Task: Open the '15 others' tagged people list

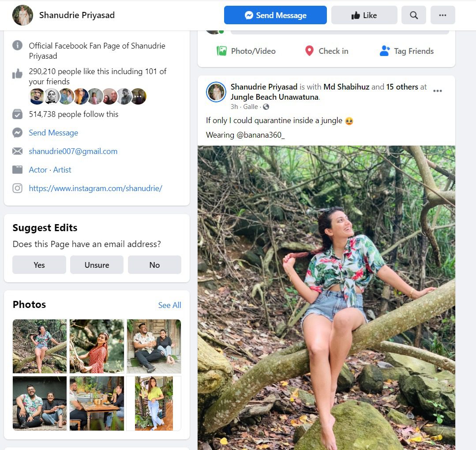Action: [x=402, y=87]
